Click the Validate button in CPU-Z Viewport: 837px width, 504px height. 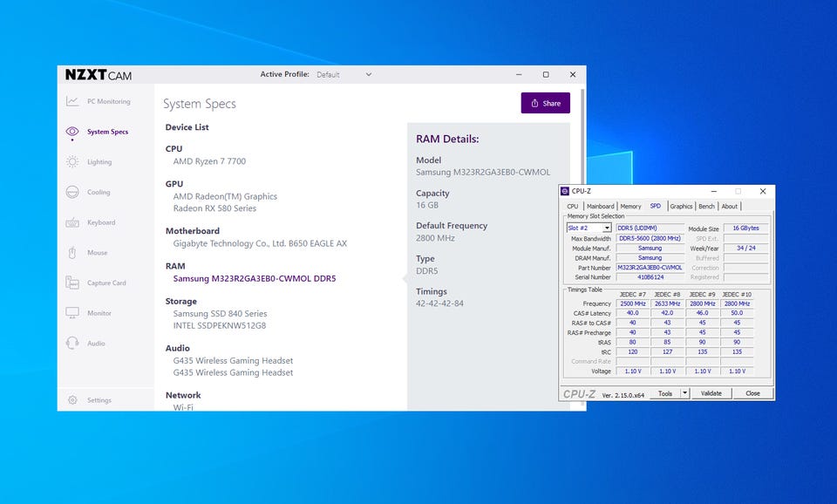(x=711, y=393)
